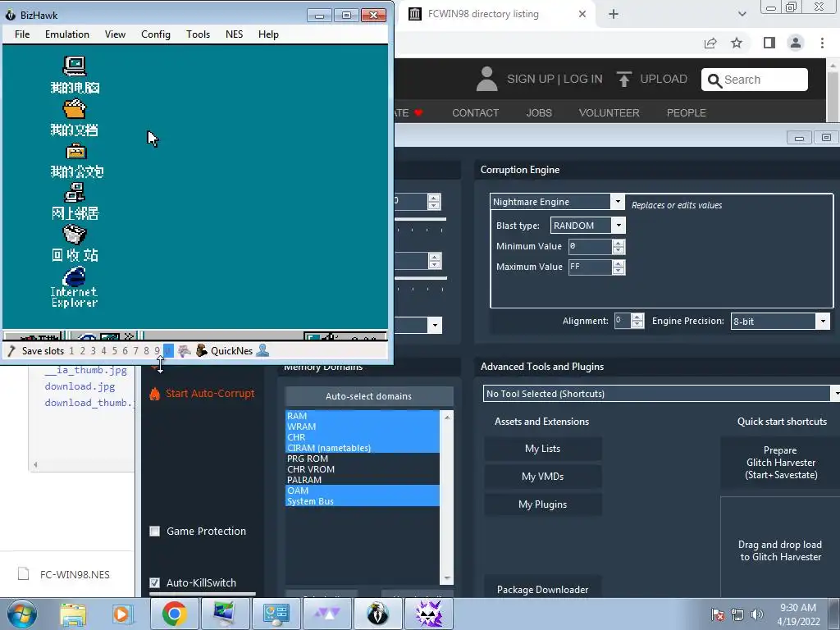Screen dimensions: 840x630
Task: Click the user silhouette icon by Sign Up
Action: [486, 79]
